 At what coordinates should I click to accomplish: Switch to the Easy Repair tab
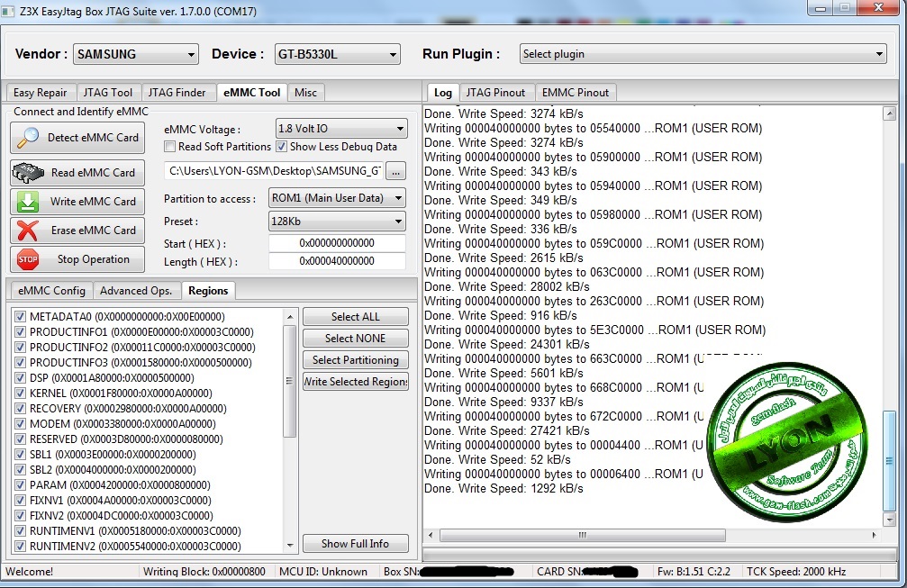40,93
